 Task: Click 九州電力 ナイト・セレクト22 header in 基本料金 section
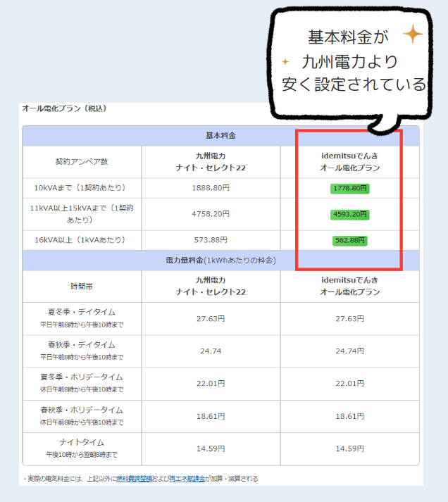[x=211, y=162]
